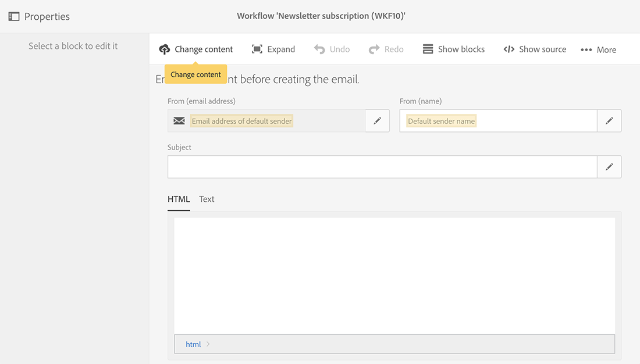
Task: Switch to the Text tab
Action: click(x=207, y=199)
